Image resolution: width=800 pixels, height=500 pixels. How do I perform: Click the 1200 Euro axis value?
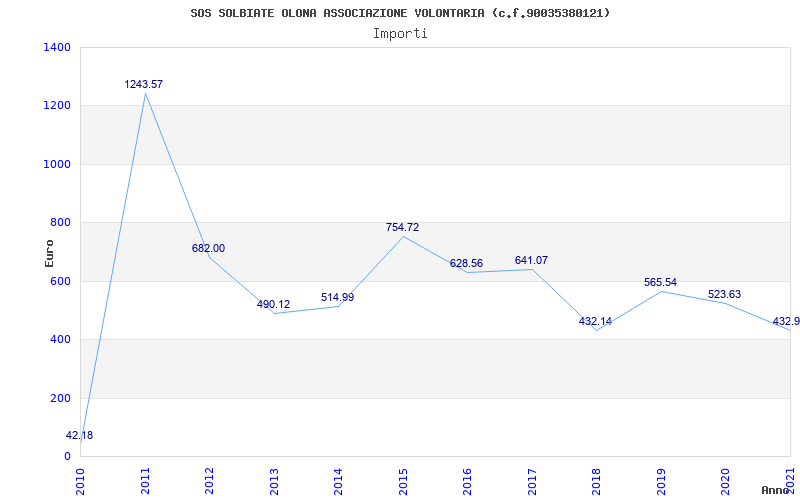tap(57, 106)
